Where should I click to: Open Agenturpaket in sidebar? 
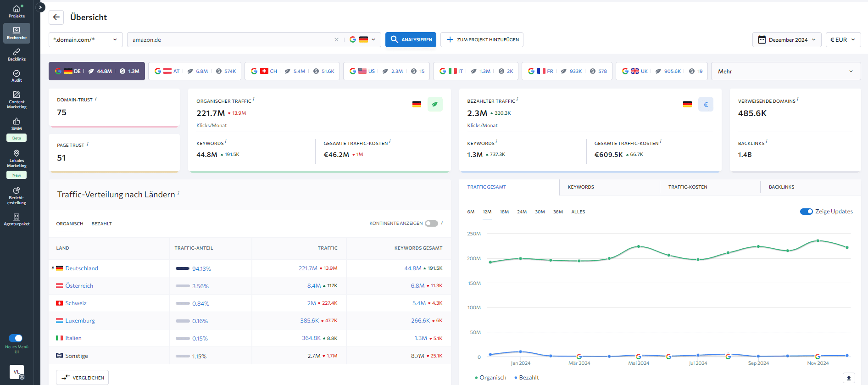(17, 220)
